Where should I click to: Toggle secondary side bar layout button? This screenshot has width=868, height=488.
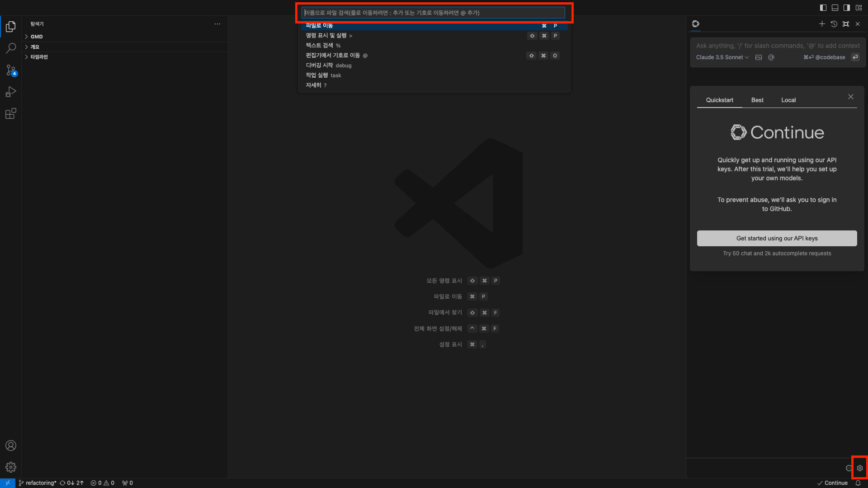[x=847, y=8]
